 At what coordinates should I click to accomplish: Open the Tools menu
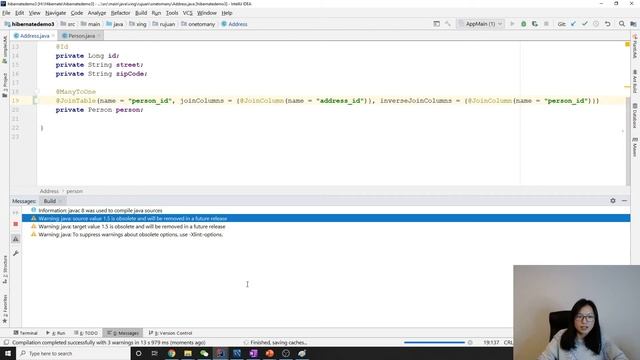(x=172, y=13)
